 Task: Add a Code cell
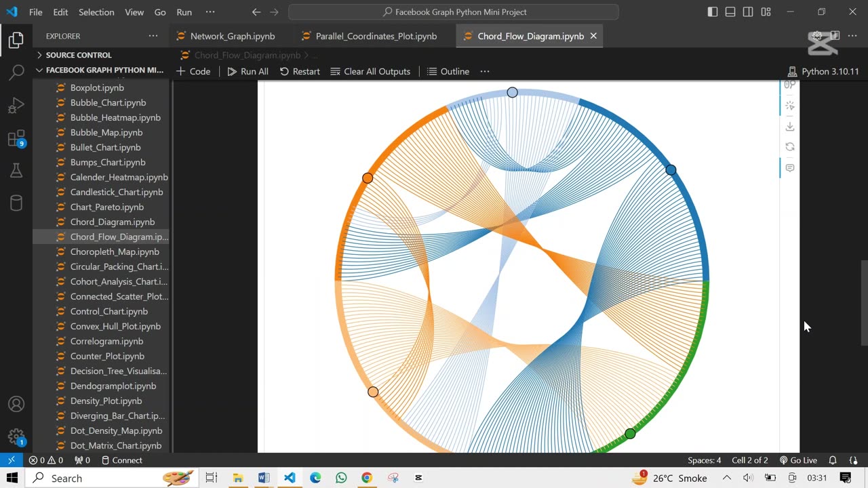coord(193,71)
